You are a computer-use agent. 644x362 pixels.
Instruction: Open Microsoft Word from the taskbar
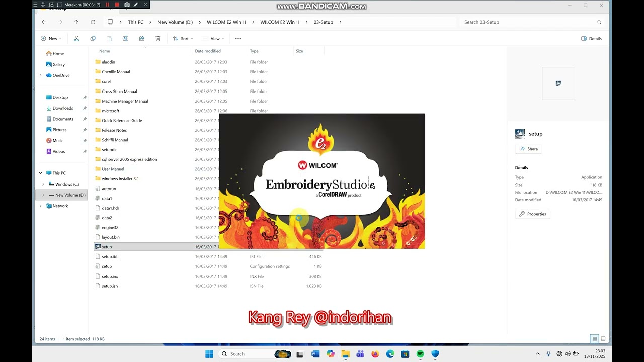tap(315, 354)
